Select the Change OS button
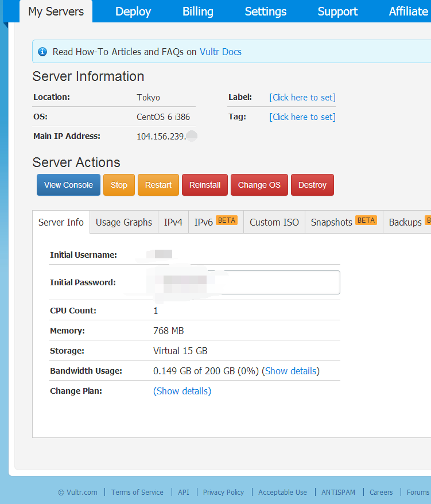Image resolution: width=431 pixels, height=504 pixels. pos(259,185)
